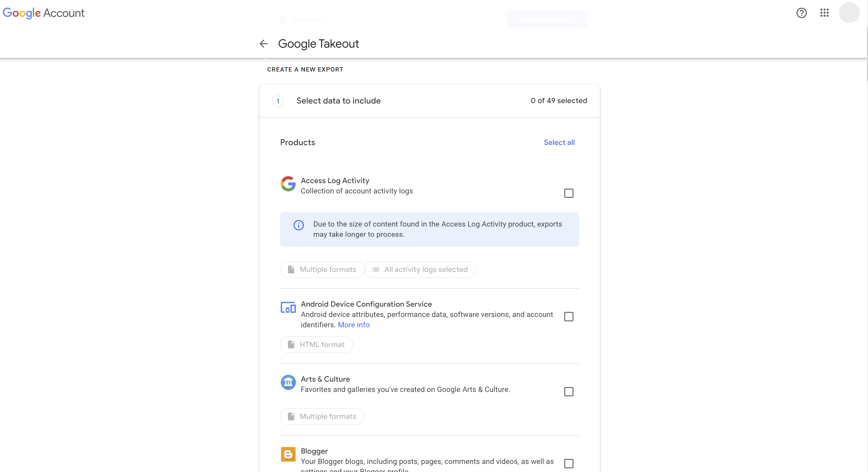
Task: Click the CREATE A NEW EXPORT label
Action: [x=305, y=69]
